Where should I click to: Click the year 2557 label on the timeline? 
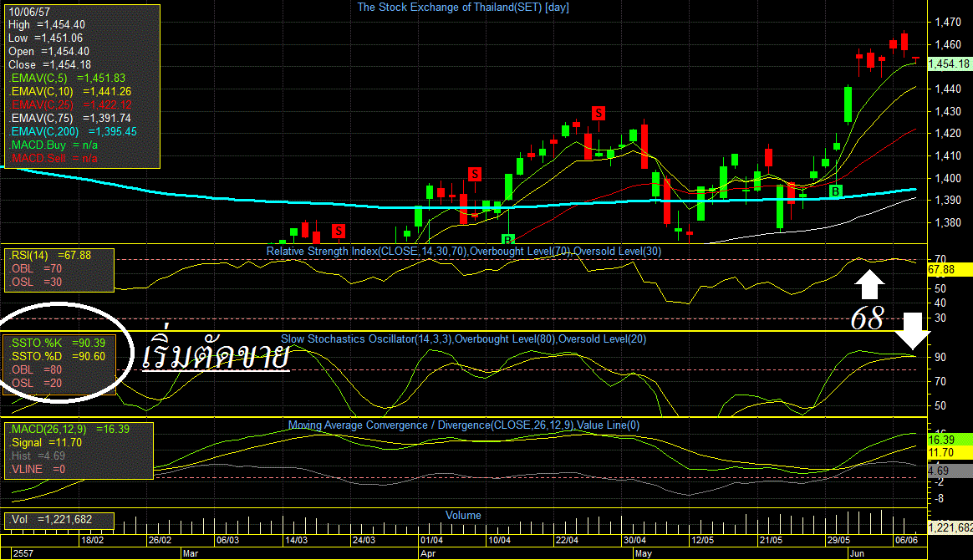(23, 553)
